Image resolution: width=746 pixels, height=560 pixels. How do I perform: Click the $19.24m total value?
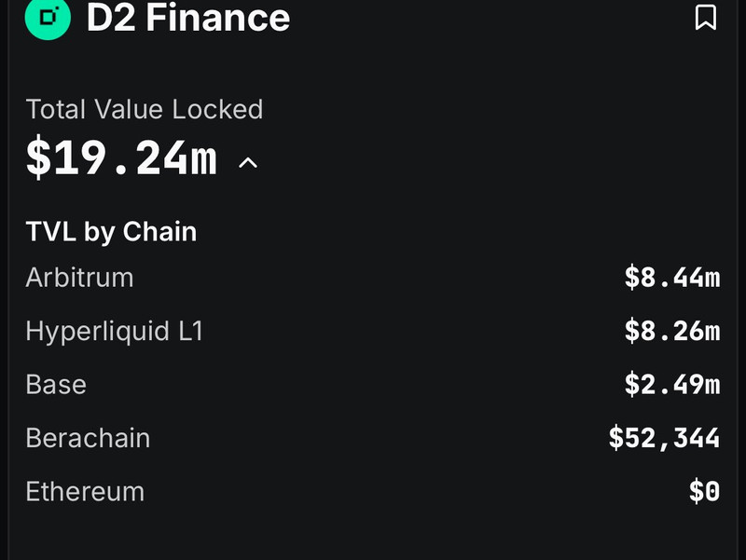pos(121,159)
